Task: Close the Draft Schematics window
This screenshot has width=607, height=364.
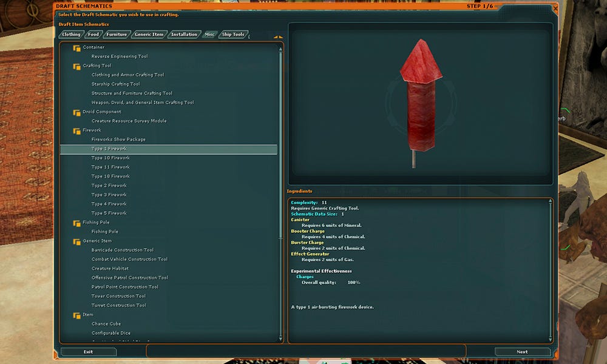Action: pyautogui.click(x=555, y=8)
